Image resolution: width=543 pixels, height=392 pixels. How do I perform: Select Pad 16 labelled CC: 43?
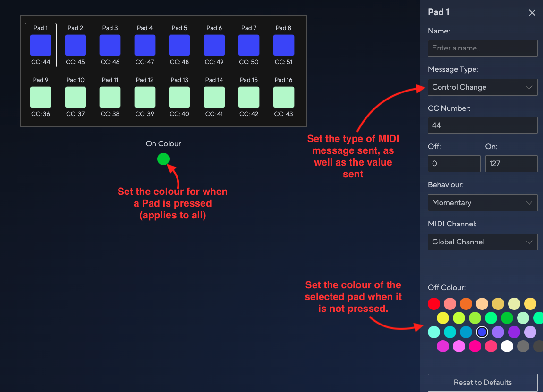pos(283,97)
